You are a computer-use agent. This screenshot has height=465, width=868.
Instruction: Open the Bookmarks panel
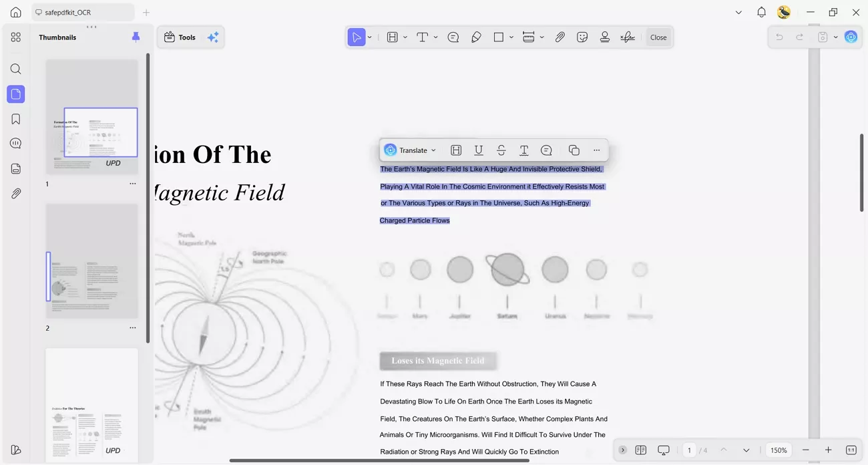15,118
